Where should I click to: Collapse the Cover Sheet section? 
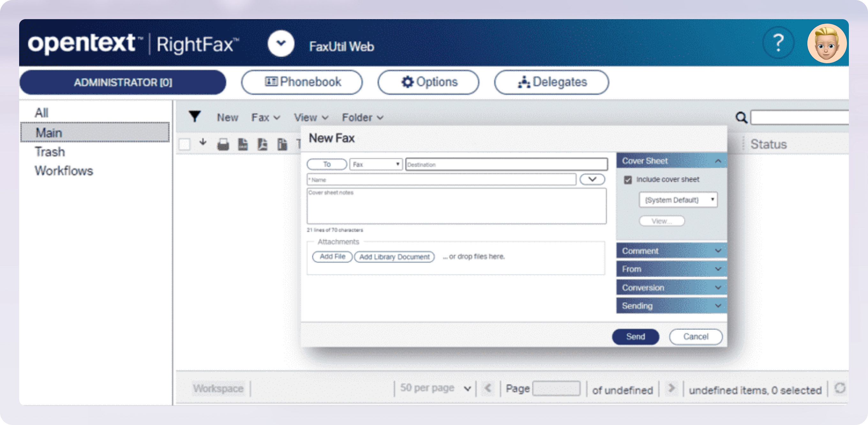coord(718,161)
